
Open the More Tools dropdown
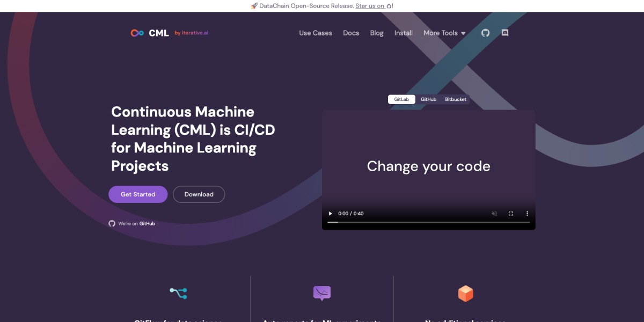click(444, 33)
